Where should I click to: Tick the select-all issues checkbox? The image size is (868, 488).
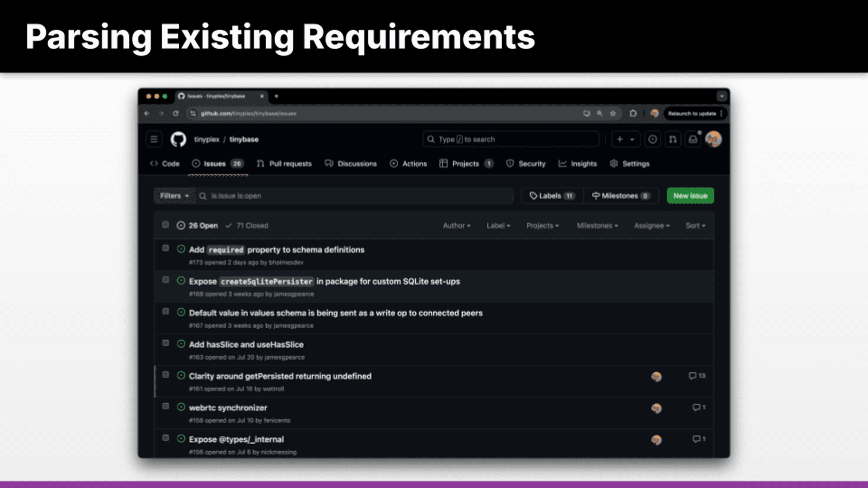165,225
